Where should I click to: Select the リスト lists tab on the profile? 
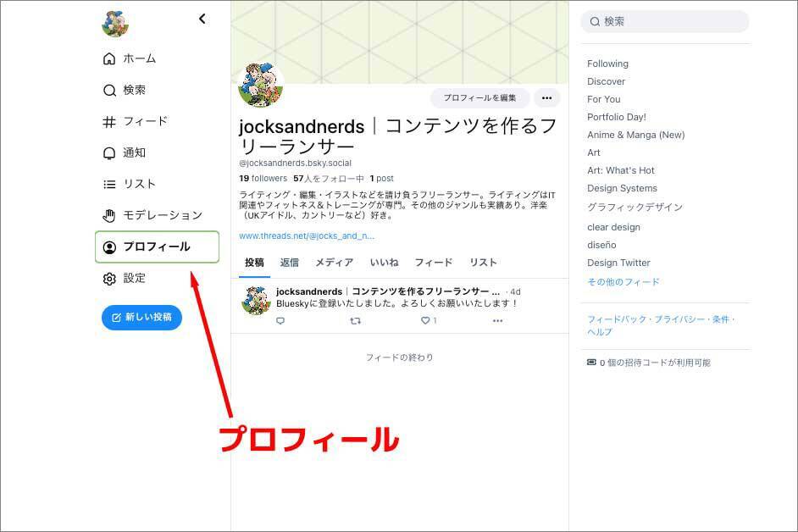click(483, 263)
